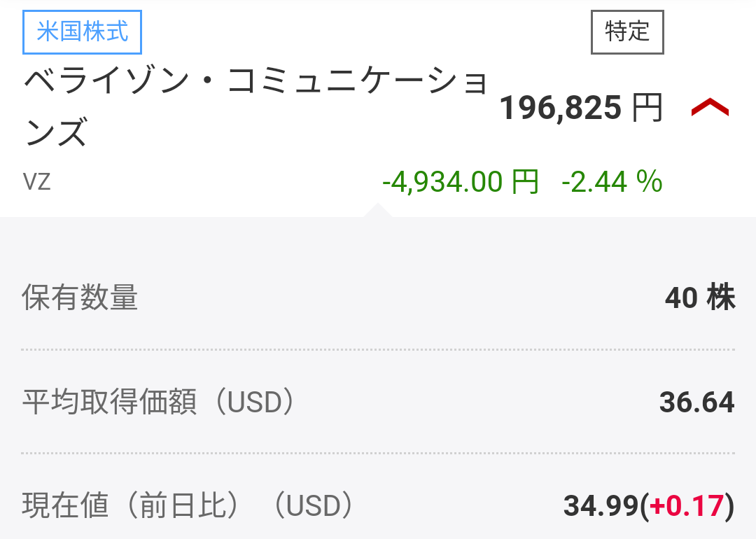Click the 36.64 average acquisition price

click(696, 402)
